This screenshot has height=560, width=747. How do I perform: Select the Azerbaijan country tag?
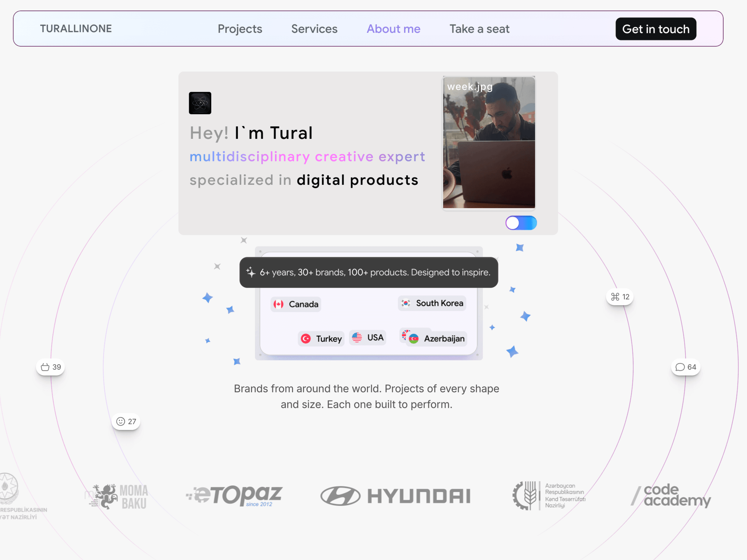tap(436, 339)
